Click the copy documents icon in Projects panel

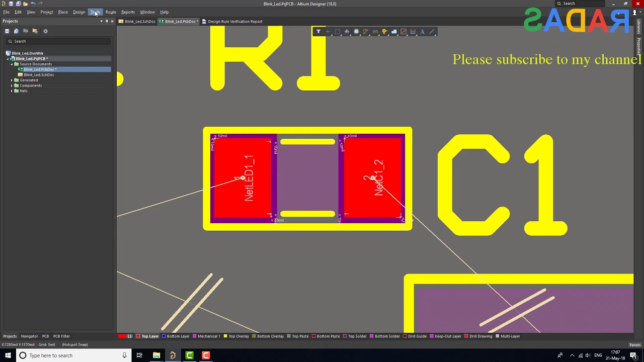16,31
